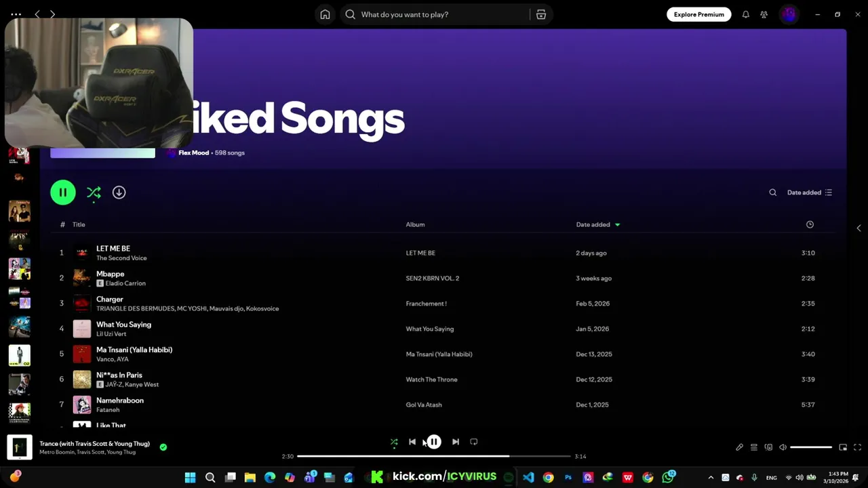Open Visual Studio Code from taskbar

coord(528,477)
